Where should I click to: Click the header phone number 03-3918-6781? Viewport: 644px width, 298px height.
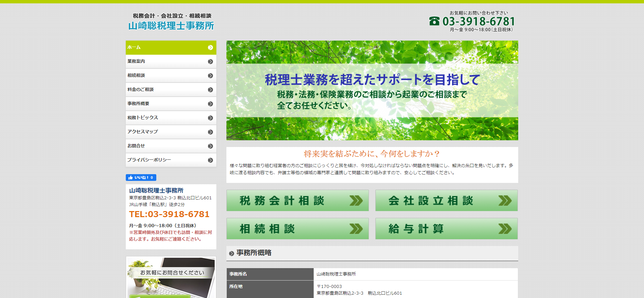click(479, 21)
